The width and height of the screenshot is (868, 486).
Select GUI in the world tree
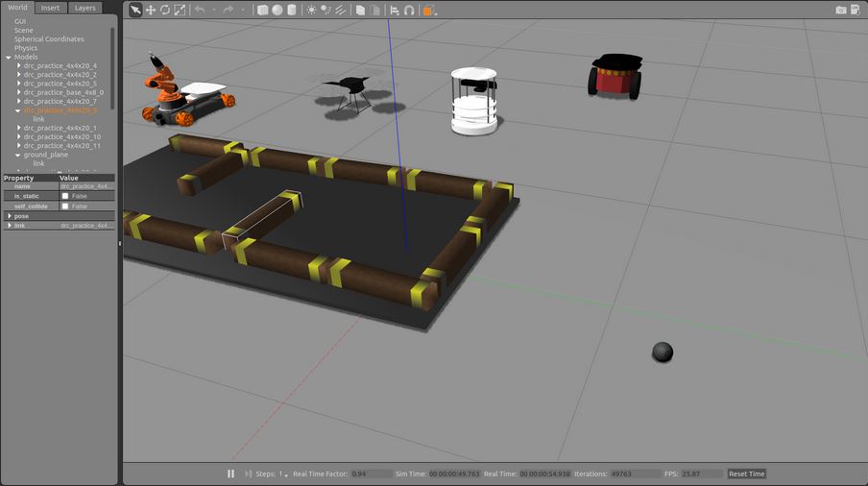click(x=20, y=21)
